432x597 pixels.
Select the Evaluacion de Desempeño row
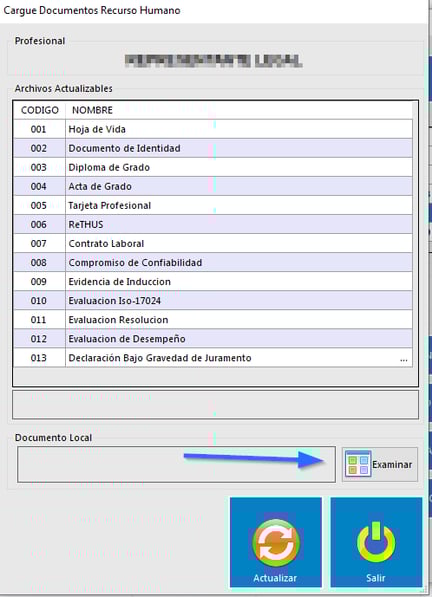click(x=213, y=338)
